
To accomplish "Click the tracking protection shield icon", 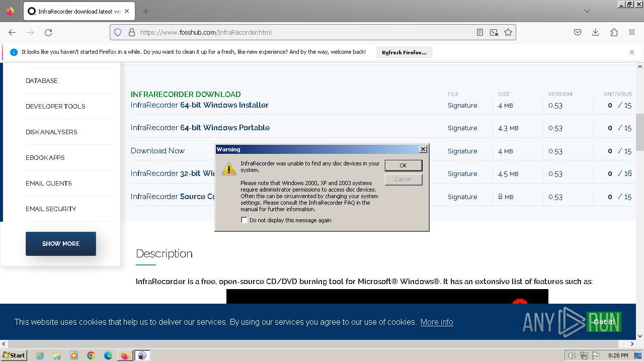I will 118,32.
